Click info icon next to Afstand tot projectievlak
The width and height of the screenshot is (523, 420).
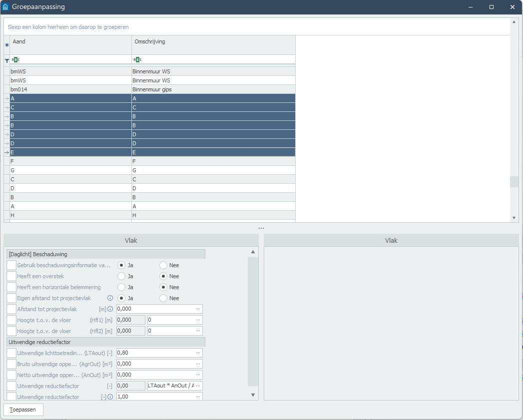point(110,309)
